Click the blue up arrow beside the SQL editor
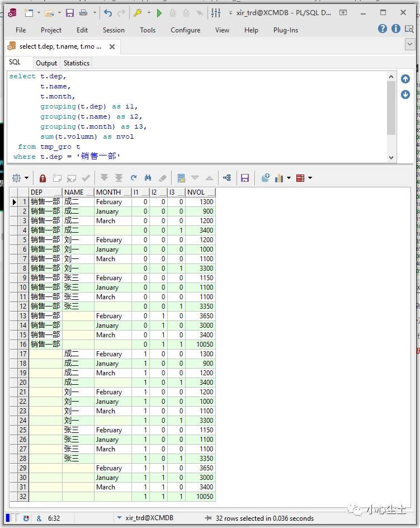 tap(405, 79)
